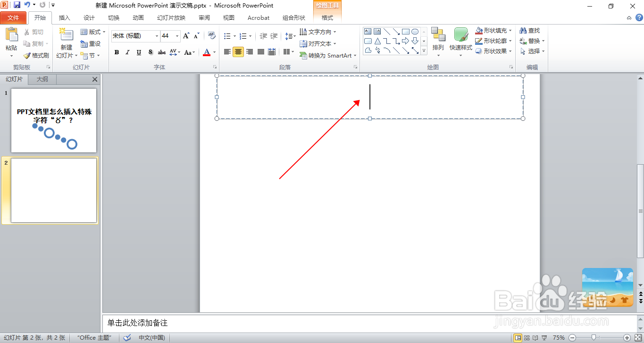This screenshot has height=343, width=644.
Task: Expand the shapes gallery More arrow
Action: tap(424, 50)
